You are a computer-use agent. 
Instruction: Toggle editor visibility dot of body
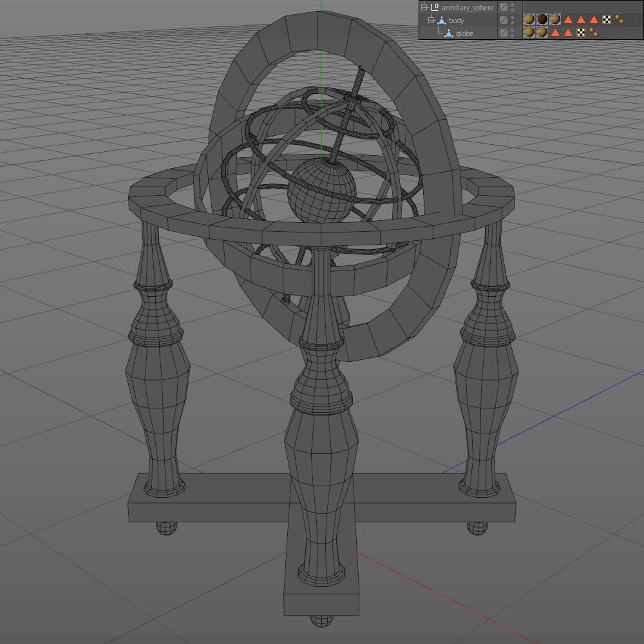pos(512,17)
